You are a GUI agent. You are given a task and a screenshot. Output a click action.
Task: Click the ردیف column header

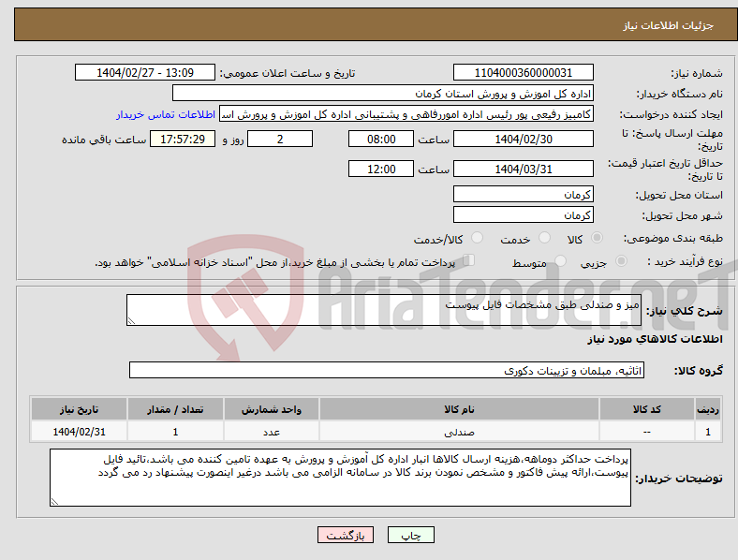coord(708,409)
